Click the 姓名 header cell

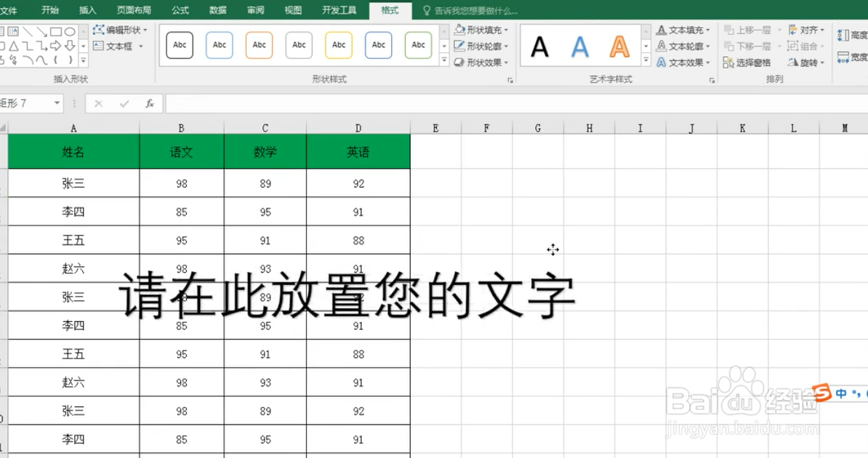point(73,152)
